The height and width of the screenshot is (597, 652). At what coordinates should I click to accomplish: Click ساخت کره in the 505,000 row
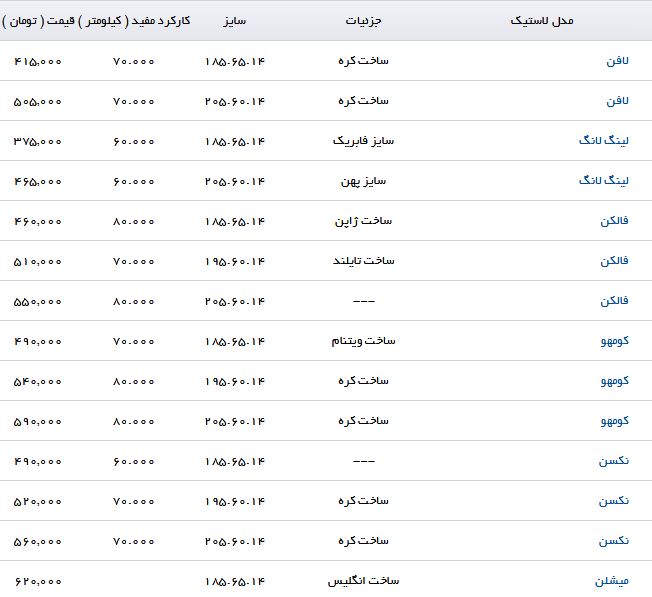pos(363,101)
